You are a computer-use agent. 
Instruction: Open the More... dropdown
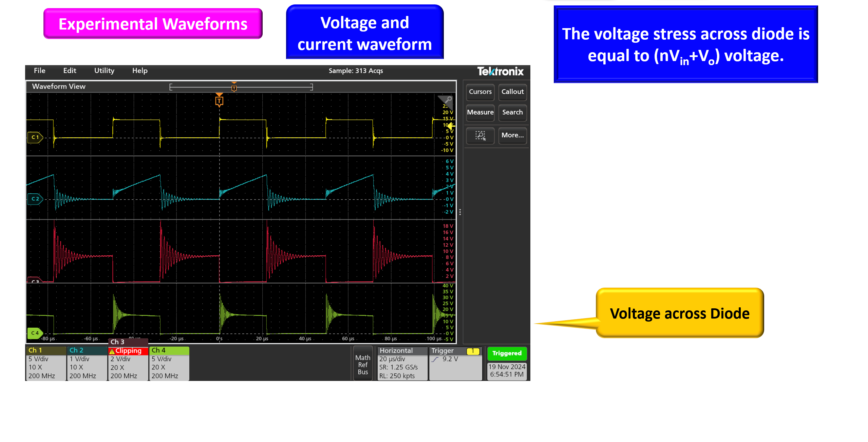[512, 135]
